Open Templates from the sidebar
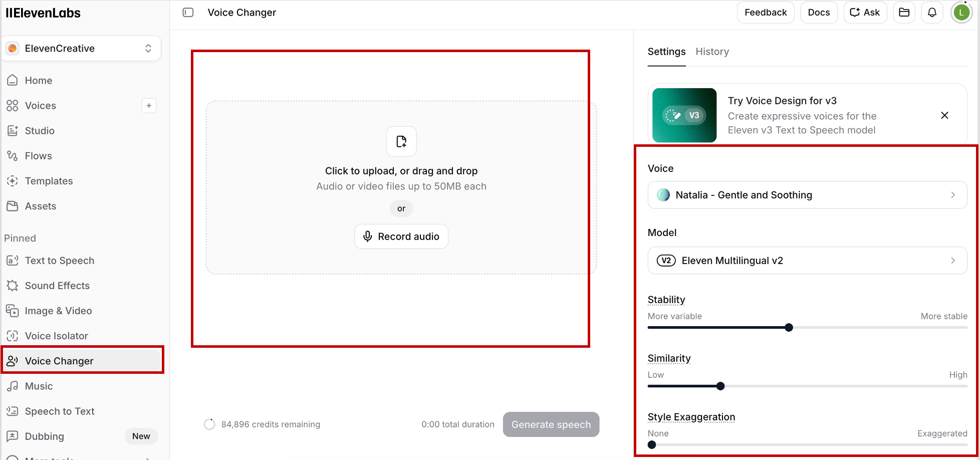 click(x=49, y=181)
